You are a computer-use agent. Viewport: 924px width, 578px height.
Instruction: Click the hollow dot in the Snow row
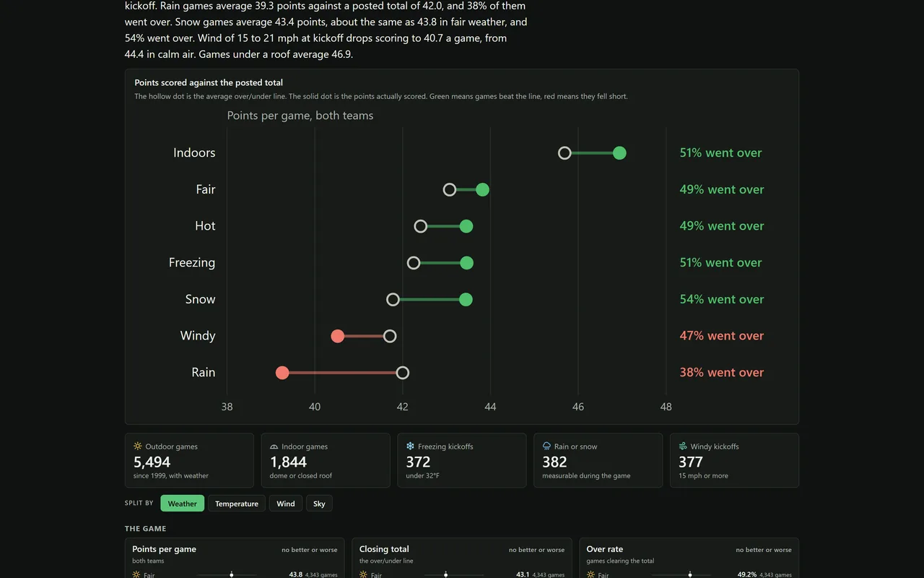pyautogui.click(x=393, y=299)
